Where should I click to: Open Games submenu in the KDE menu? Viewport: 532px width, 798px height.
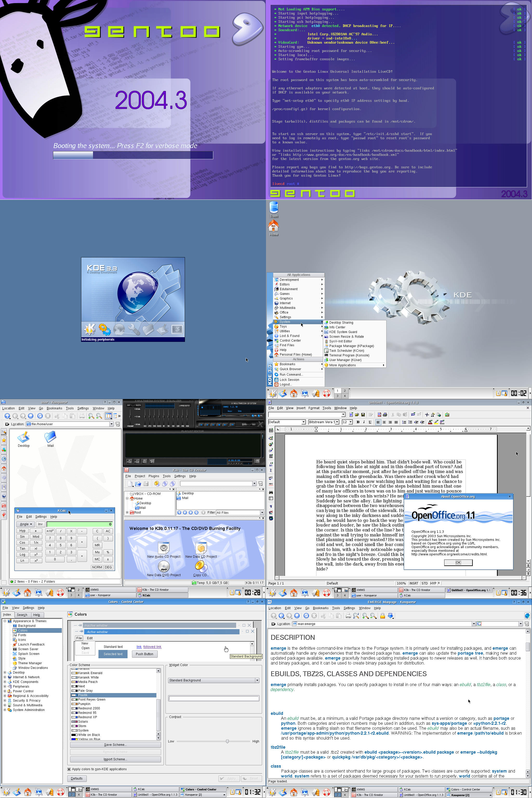point(298,294)
